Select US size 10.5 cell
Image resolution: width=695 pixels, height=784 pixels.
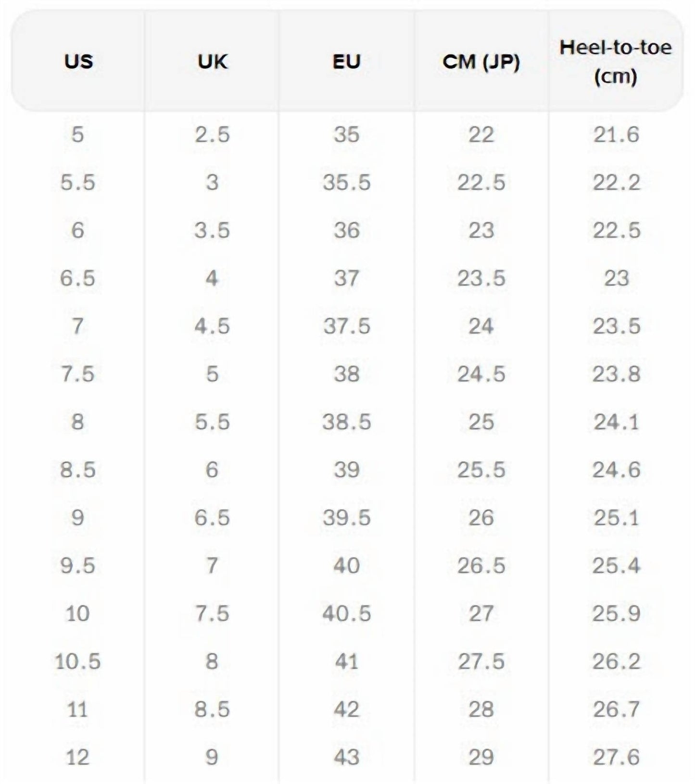77,661
